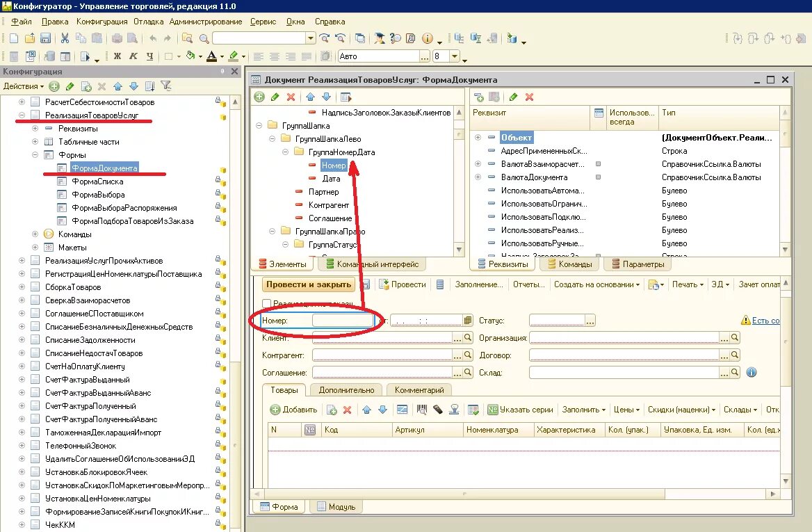Click pencil Edit icon in Конфигурация panel
The image size is (812, 532).
click(x=70, y=86)
